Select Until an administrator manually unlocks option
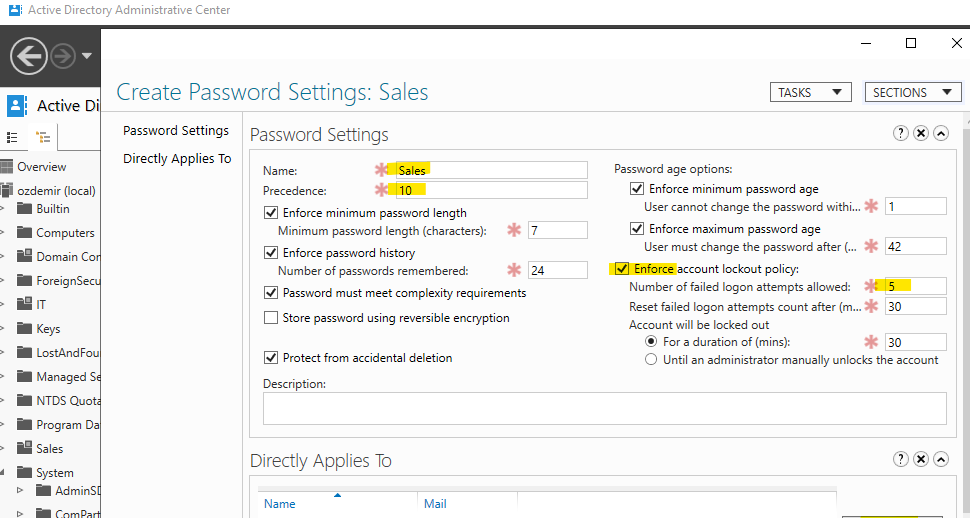The width and height of the screenshot is (971, 518). [x=653, y=360]
